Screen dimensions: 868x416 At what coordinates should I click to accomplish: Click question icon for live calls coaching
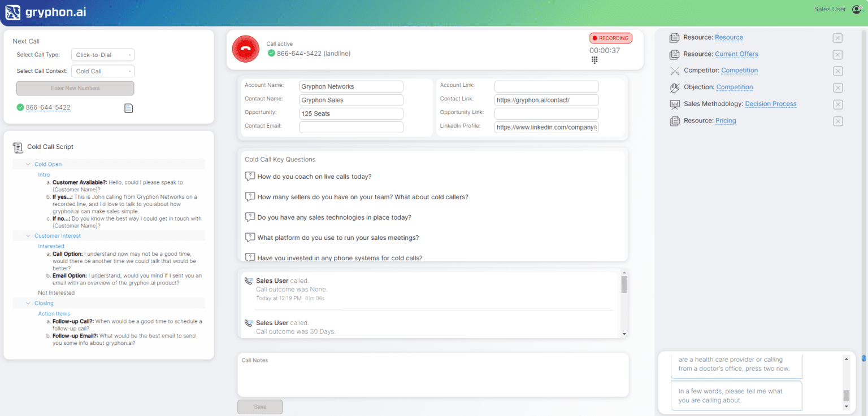point(250,177)
